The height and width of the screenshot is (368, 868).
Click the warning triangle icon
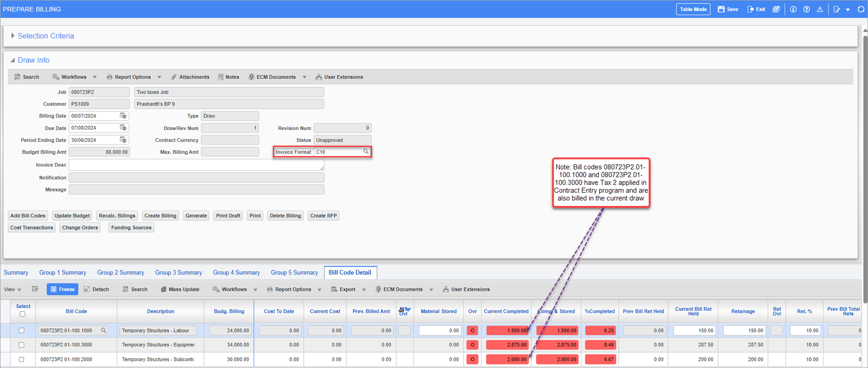click(820, 9)
